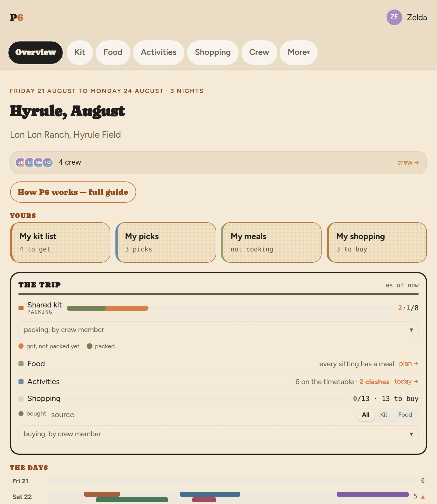
Task: Open the My kit list card
Action: (x=60, y=242)
